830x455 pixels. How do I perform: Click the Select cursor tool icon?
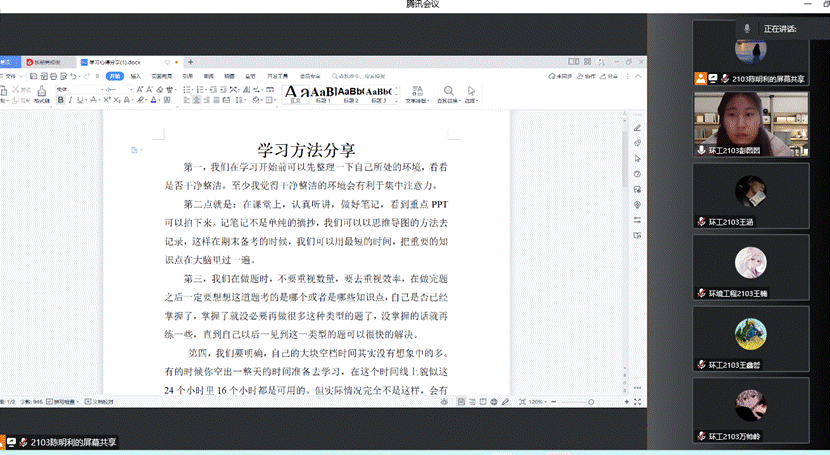click(470, 92)
